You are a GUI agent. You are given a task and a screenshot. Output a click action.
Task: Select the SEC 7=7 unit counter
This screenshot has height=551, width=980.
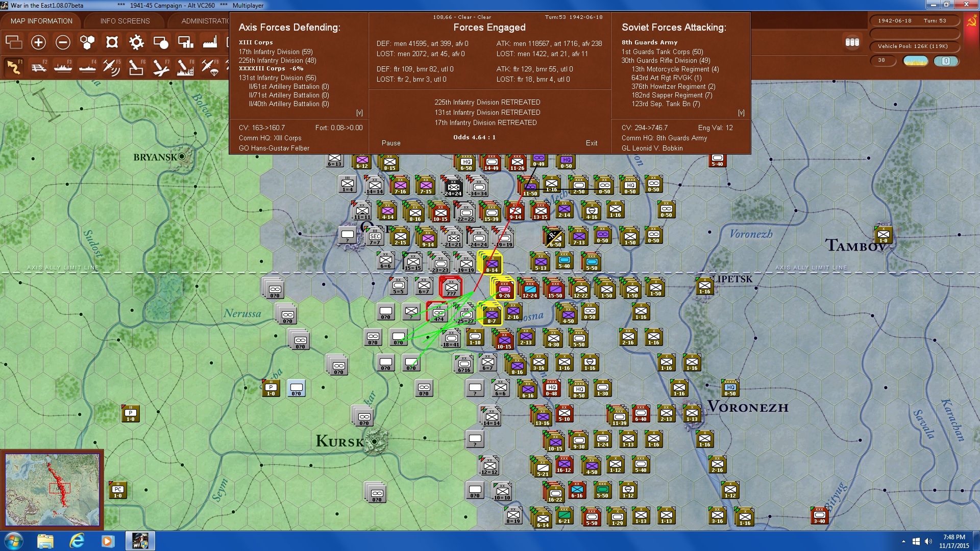[x=375, y=237]
